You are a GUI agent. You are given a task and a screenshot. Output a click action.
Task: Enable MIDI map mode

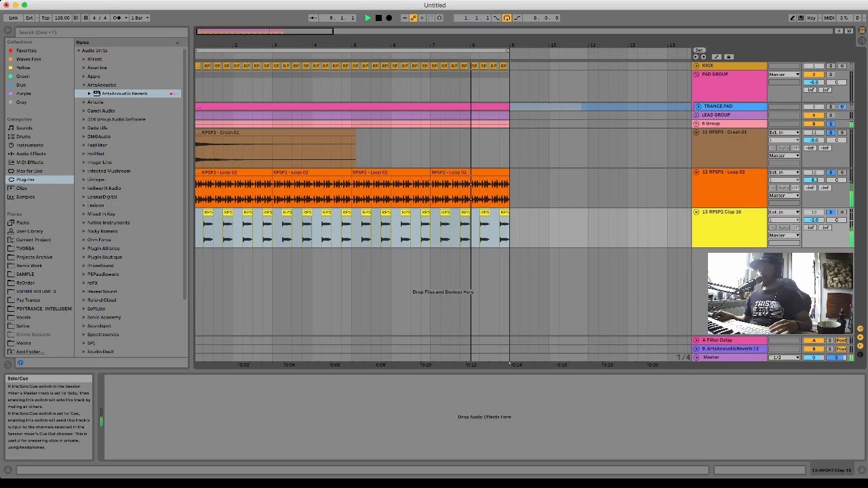click(x=829, y=18)
